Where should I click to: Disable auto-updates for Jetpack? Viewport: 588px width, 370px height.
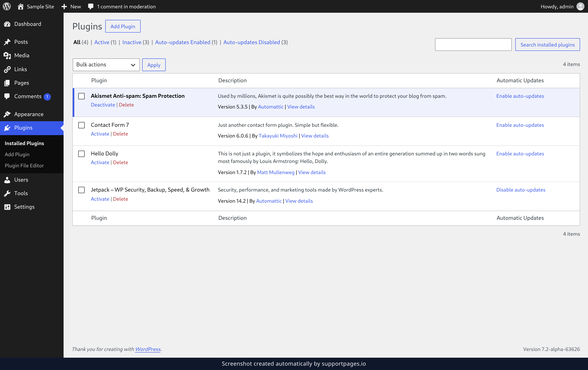pos(521,190)
